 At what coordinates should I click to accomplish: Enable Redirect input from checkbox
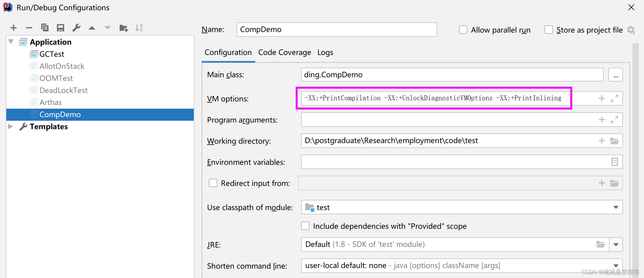tap(213, 183)
